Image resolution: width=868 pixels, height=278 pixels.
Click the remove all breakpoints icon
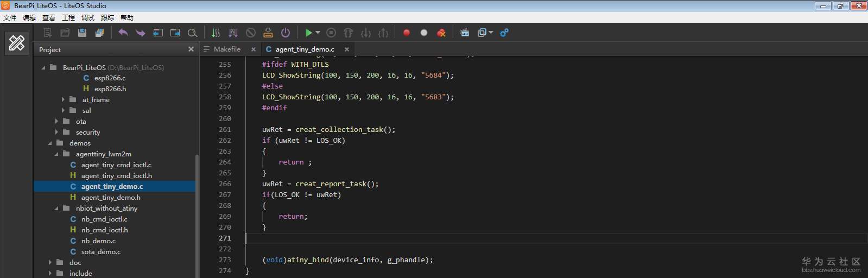pos(441,33)
